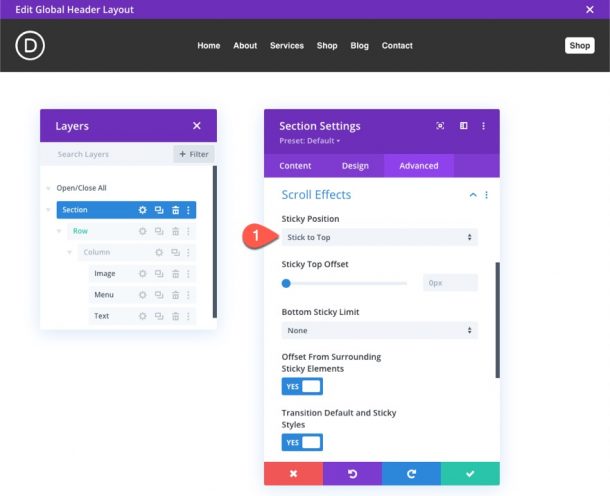This screenshot has height=496, width=610.
Task: Open settings gear for Section layer
Action: (142, 210)
